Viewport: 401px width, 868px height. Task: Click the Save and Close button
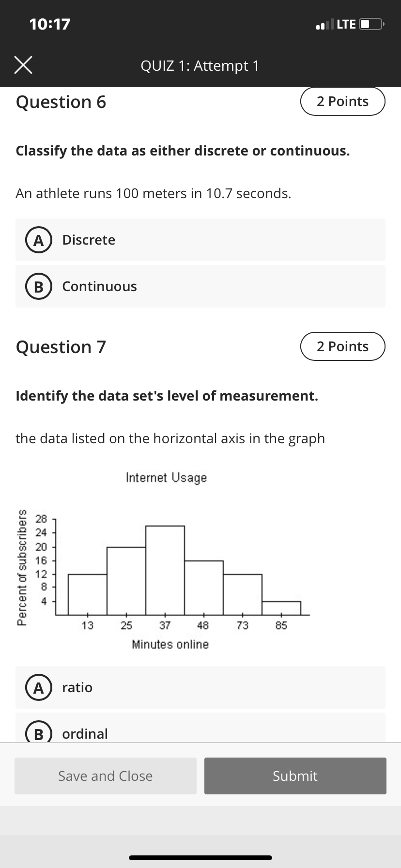pyautogui.click(x=106, y=776)
